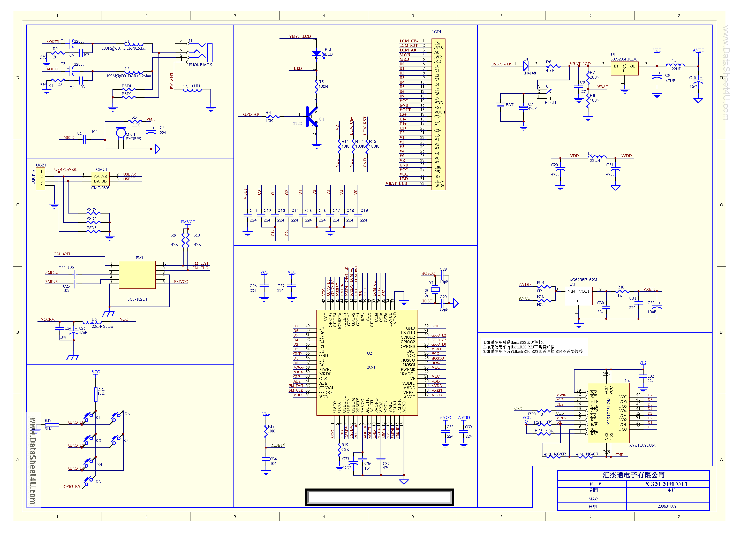The image size is (756, 534).
Task: Click the 'VREFI' label beside R16
Action: [x=649, y=289]
